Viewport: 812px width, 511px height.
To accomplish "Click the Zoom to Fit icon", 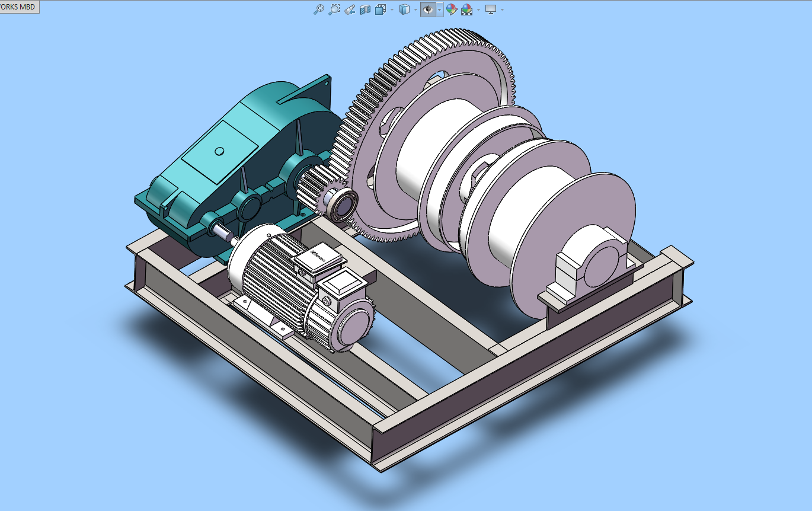I will pyautogui.click(x=319, y=9).
